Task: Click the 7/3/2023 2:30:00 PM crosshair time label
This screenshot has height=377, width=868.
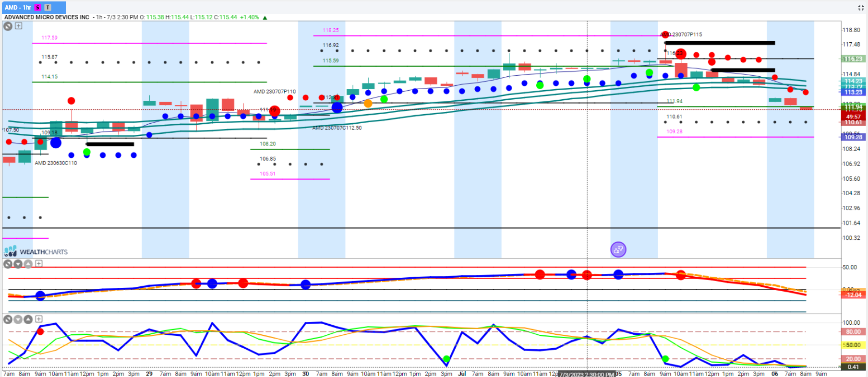Action: (586, 374)
